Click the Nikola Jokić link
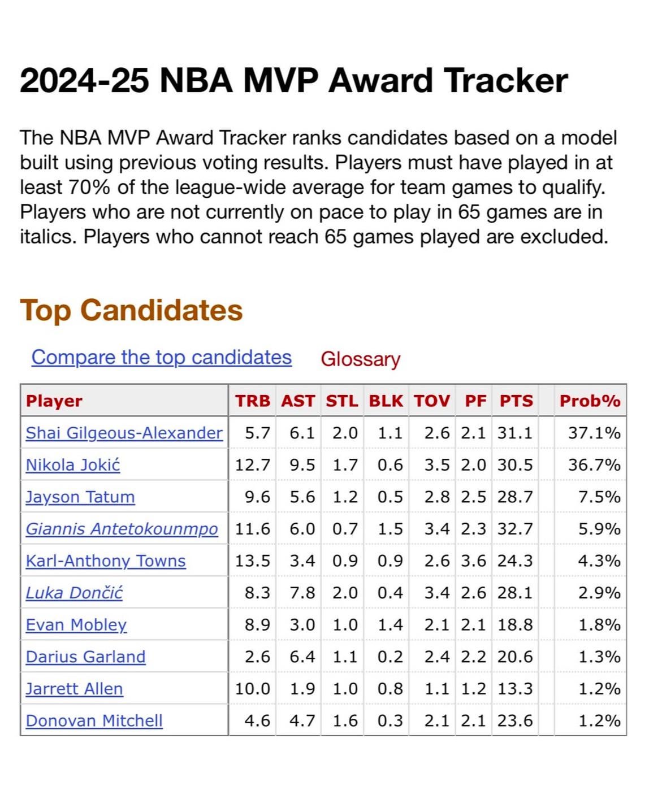The image size is (649, 812). (73, 465)
